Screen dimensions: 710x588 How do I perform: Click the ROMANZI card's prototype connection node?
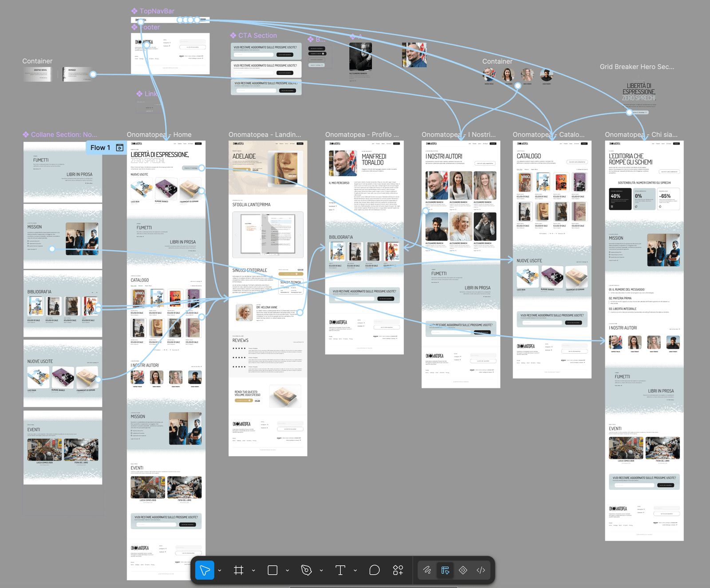coord(93,75)
